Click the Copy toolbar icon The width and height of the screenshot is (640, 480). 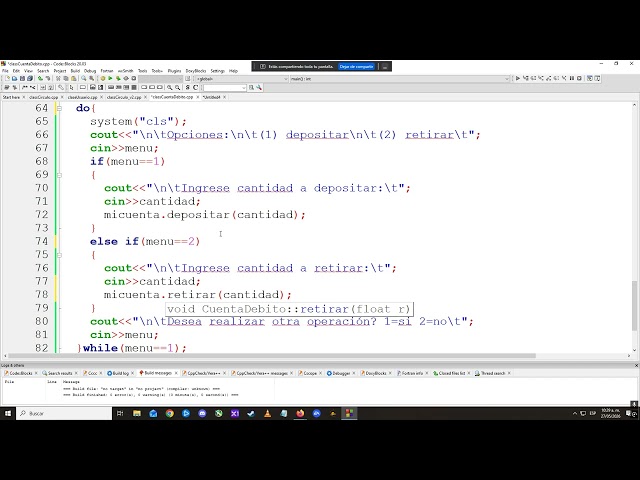pyautogui.click(x=66, y=78)
